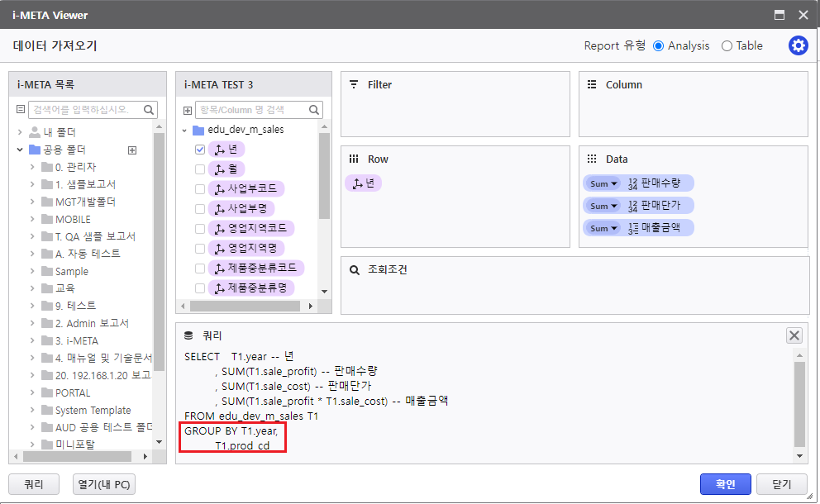
Task: Open the settings gear icon
Action: pos(798,46)
